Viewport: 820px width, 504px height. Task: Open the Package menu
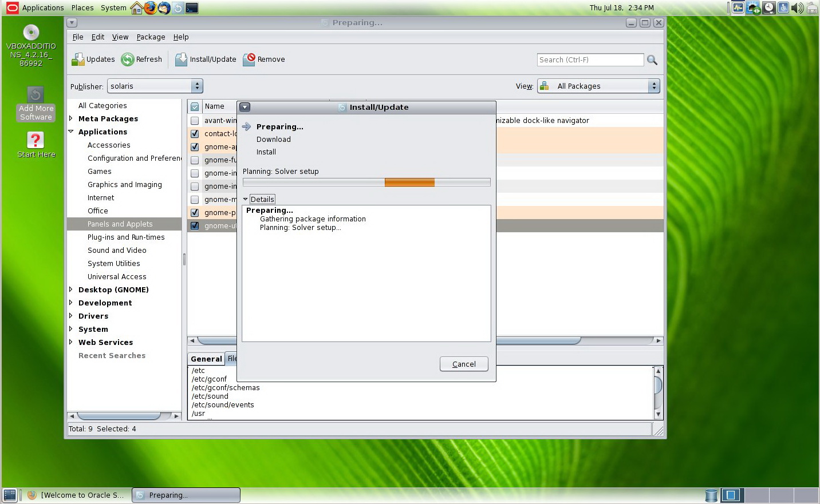click(151, 37)
